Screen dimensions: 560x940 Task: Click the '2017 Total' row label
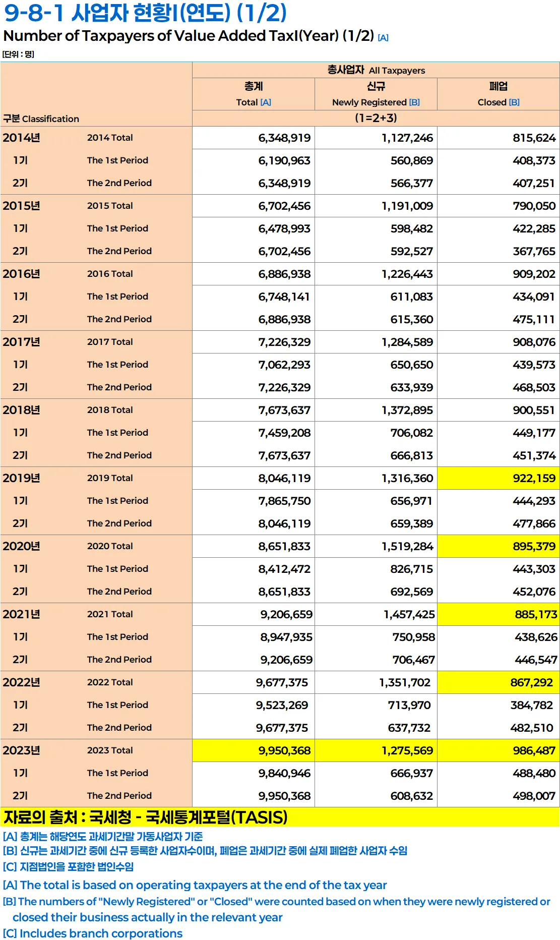click(x=110, y=342)
